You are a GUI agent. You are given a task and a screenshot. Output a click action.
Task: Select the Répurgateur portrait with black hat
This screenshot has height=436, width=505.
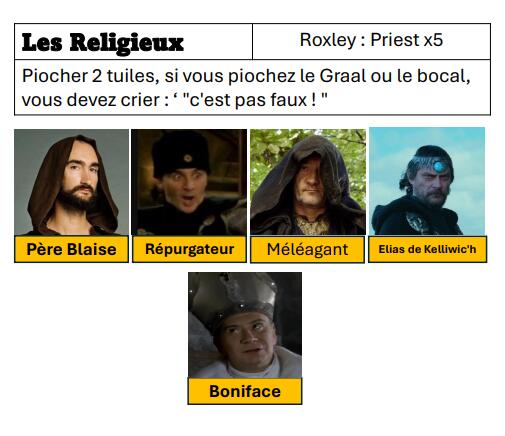tap(189, 182)
